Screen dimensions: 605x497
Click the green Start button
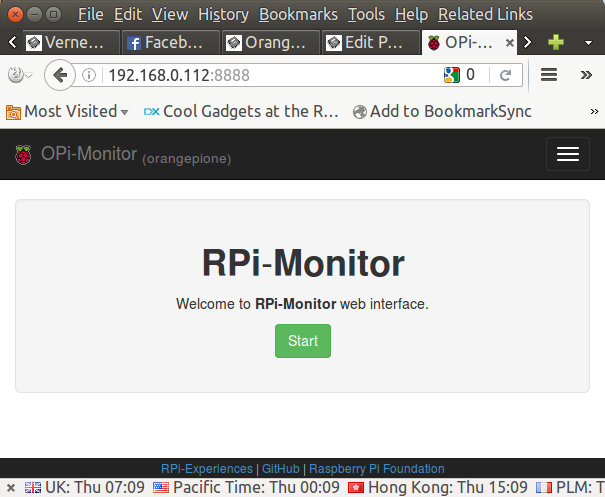pos(303,341)
